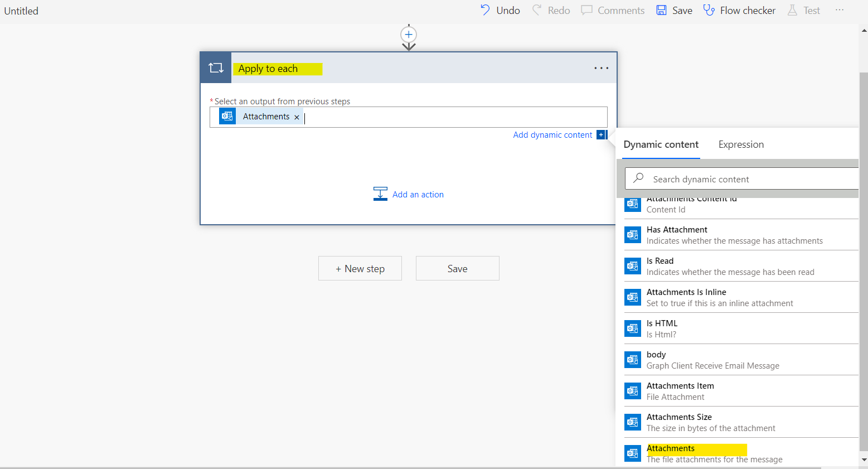This screenshot has height=469, width=868.
Task: Select Is Read dynamic content
Action: coord(741,266)
